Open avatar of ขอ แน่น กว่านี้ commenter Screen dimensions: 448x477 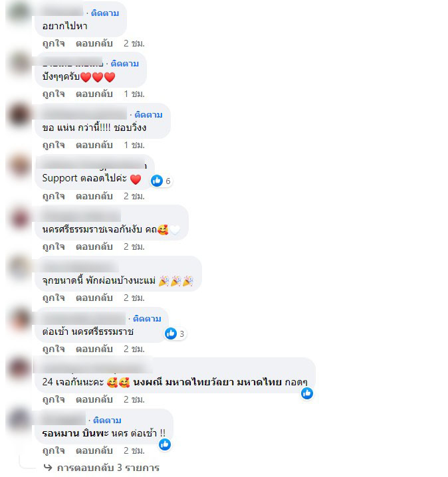[x=19, y=115]
